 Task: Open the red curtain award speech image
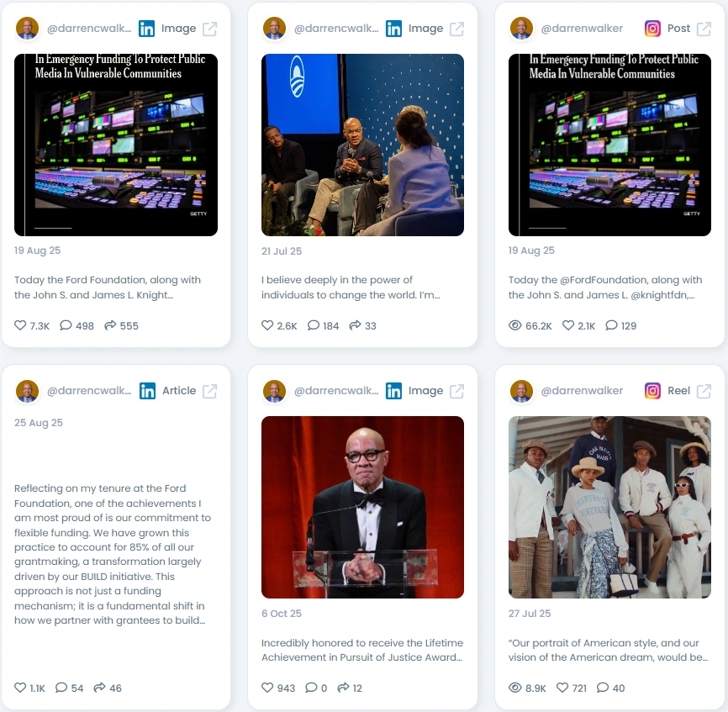(x=362, y=507)
